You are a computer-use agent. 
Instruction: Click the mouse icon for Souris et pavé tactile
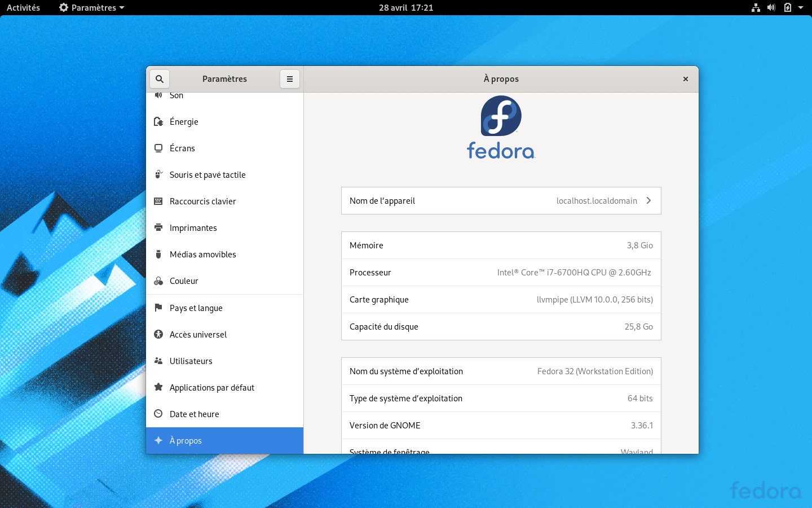tap(158, 175)
